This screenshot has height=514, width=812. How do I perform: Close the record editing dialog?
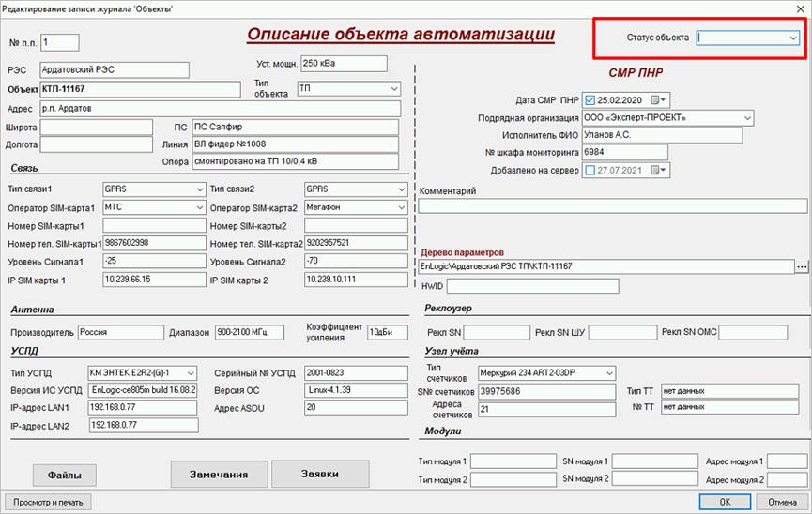tap(800, 8)
